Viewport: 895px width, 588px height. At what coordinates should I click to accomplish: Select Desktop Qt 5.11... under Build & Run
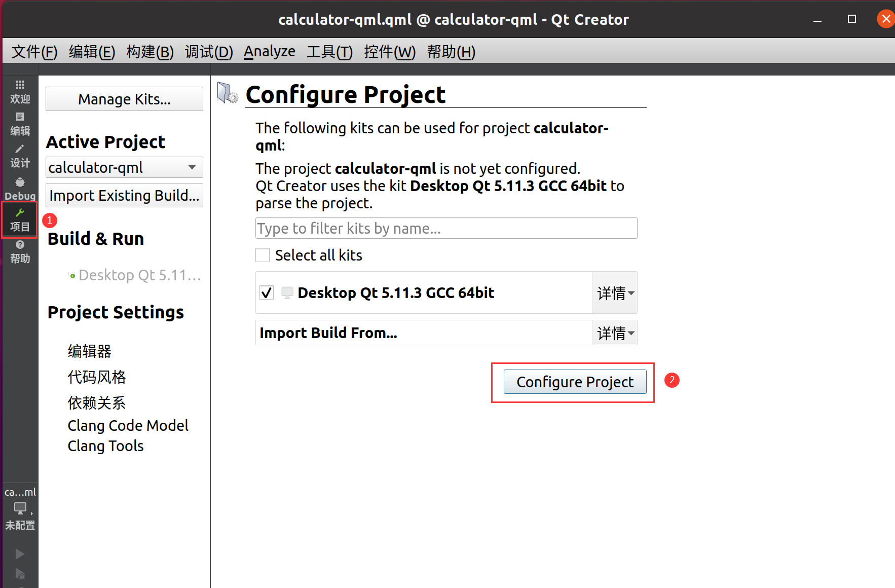(135, 275)
